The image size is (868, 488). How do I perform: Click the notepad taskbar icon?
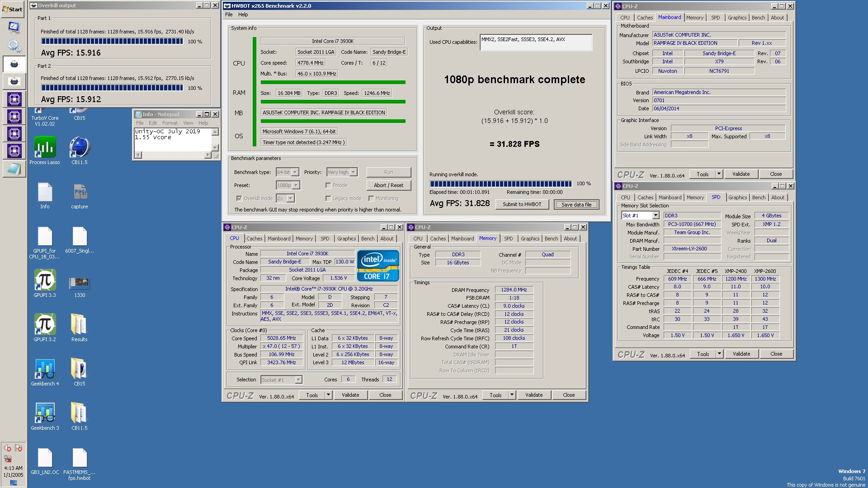point(14,169)
